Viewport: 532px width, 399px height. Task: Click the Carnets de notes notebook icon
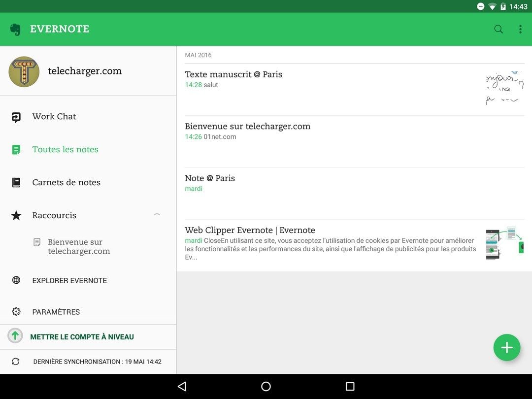click(16, 183)
